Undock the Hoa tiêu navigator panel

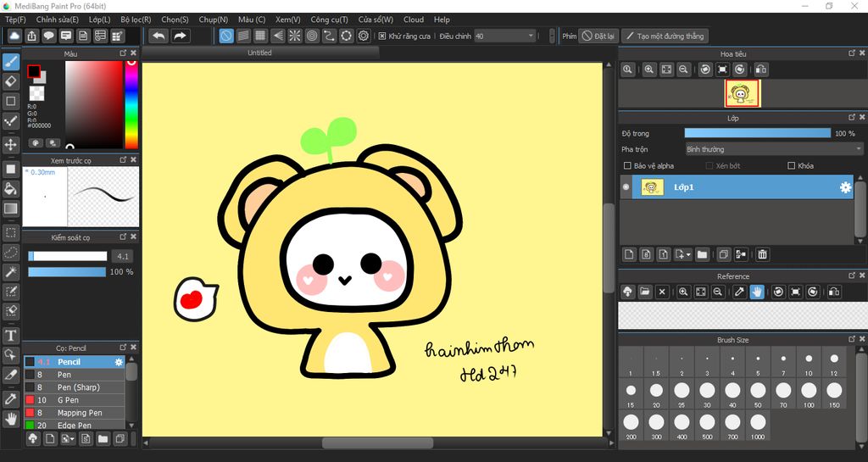pyautogui.click(x=851, y=53)
